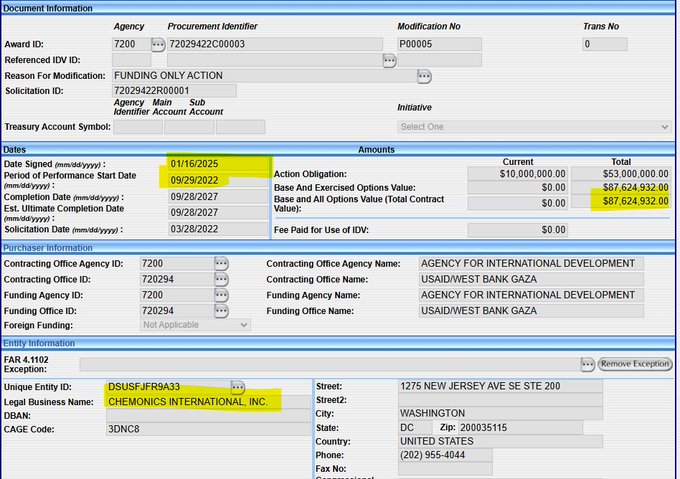Open the FAR 4.1102 Exception lookup button
This screenshot has height=479, width=680.
[x=588, y=364]
